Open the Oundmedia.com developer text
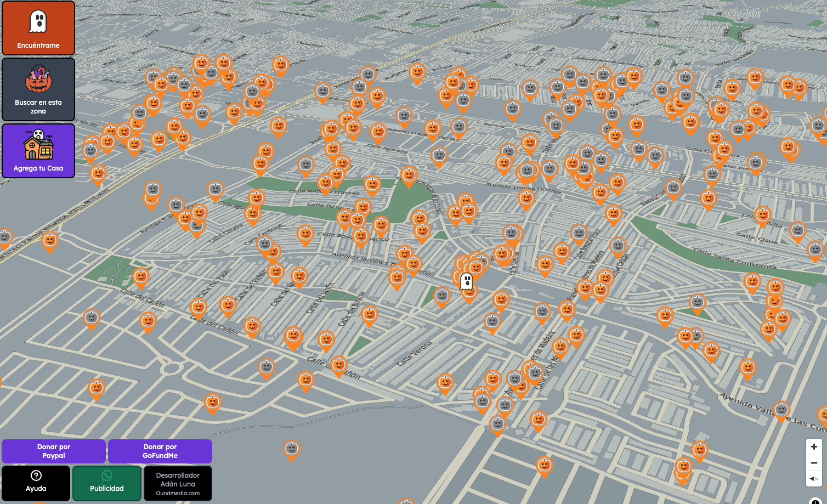 pos(178,494)
